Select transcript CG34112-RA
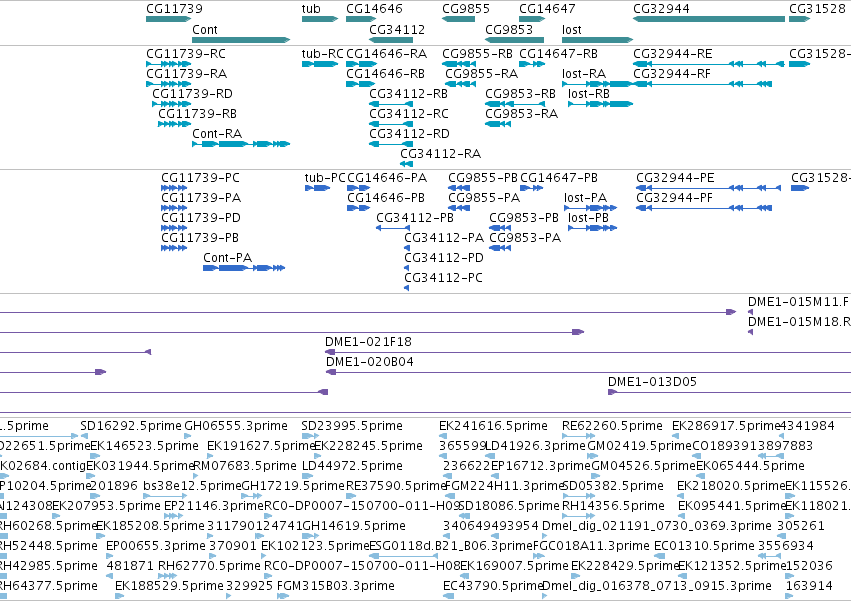The height and width of the screenshot is (601, 851). [407, 164]
